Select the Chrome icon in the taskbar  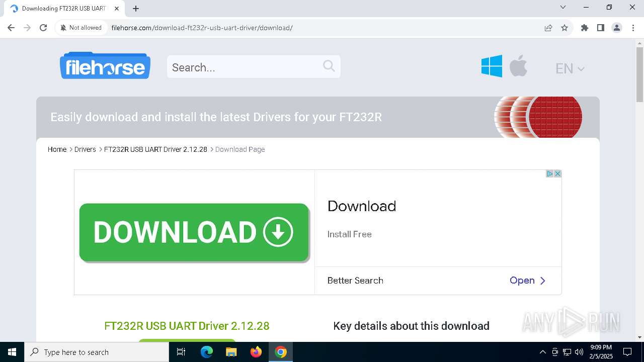pyautogui.click(x=281, y=352)
